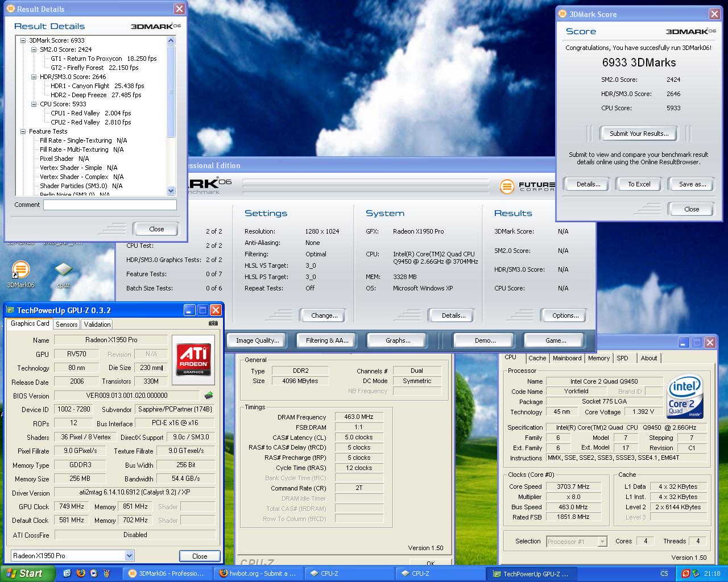Screen dimensions: 728x582
Task: Click the Game... button
Action: coord(556,340)
